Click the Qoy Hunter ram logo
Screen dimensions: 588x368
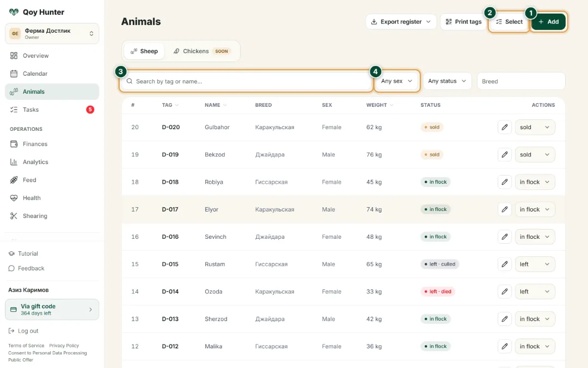pyautogui.click(x=14, y=12)
